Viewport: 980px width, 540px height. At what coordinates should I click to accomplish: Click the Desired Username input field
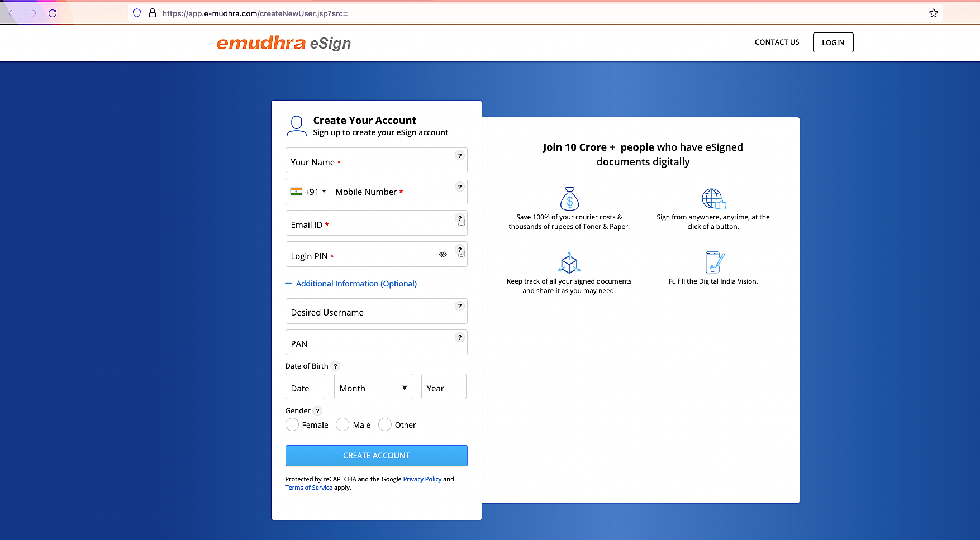(377, 311)
